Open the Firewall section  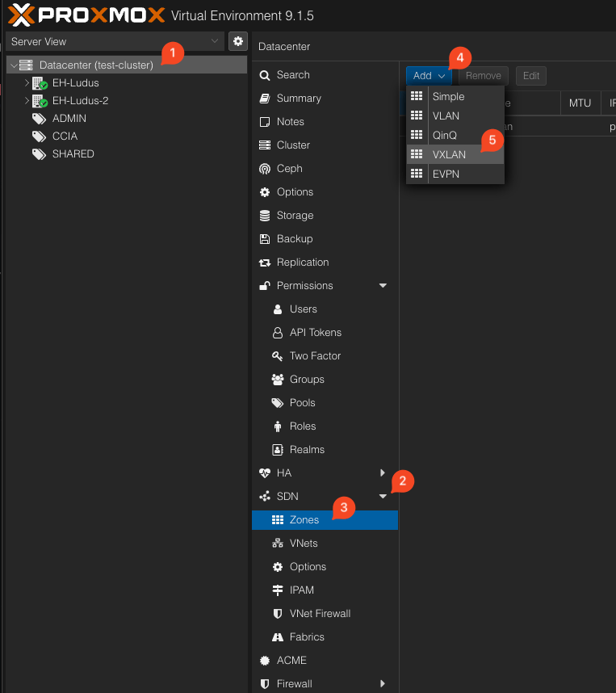point(325,684)
